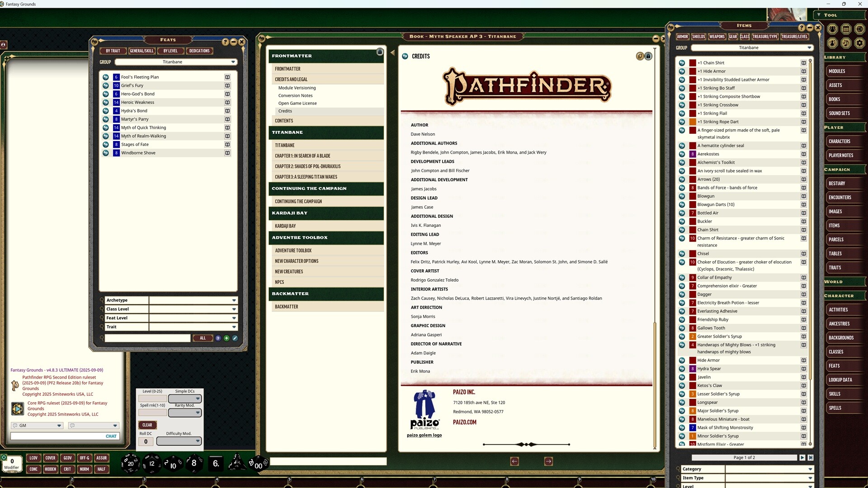Switch to the BY LEVEL tab in Feats
The width and height of the screenshot is (868, 488).
click(x=170, y=51)
